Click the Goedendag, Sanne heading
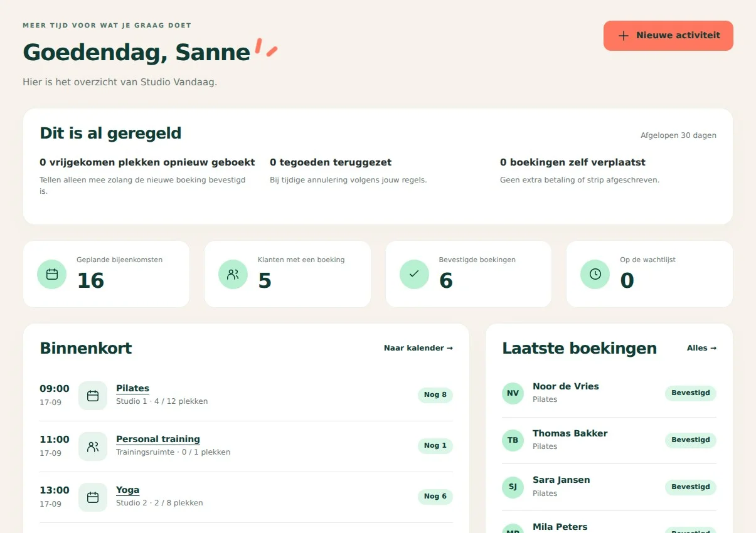 point(137,53)
